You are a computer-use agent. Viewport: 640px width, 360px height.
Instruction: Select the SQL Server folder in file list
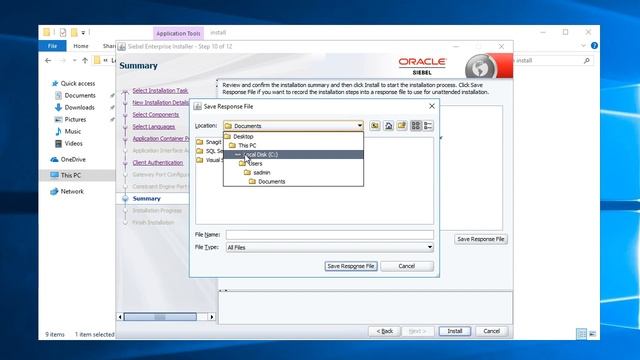tap(209, 151)
